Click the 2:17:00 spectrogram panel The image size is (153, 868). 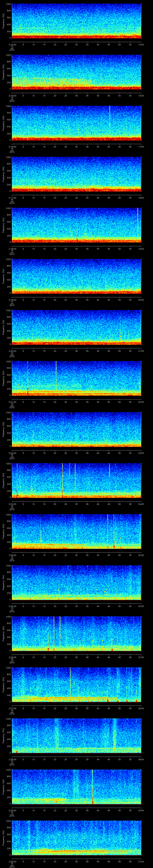point(76,174)
